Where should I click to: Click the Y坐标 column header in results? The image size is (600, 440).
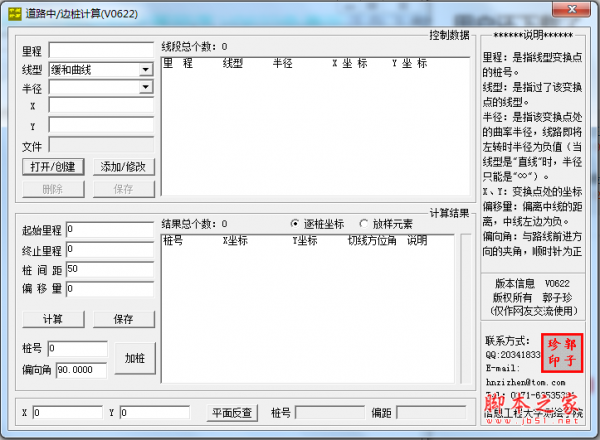click(305, 241)
